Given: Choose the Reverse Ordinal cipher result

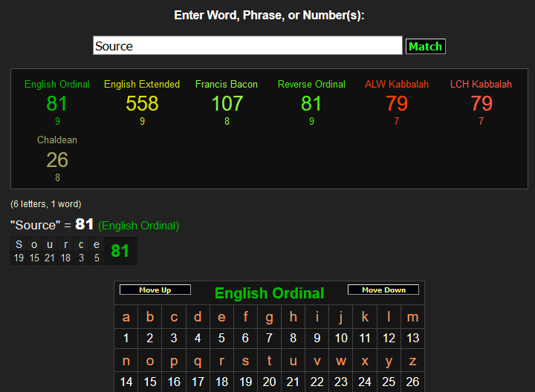Looking at the screenshot, I should pos(311,103).
